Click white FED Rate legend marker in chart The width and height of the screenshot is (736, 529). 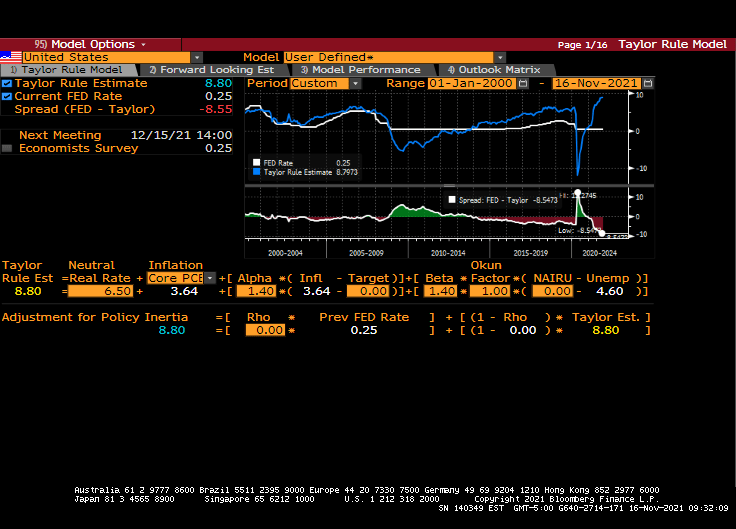[256, 162]
